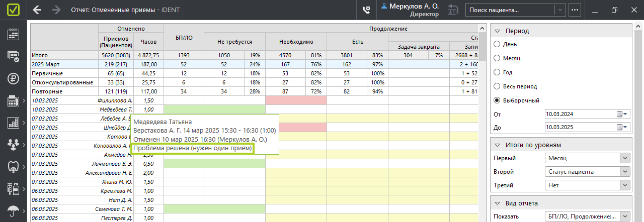Select the 'Месяц' period radio button
The image size is (644, 222).
[x=497, y=58]
